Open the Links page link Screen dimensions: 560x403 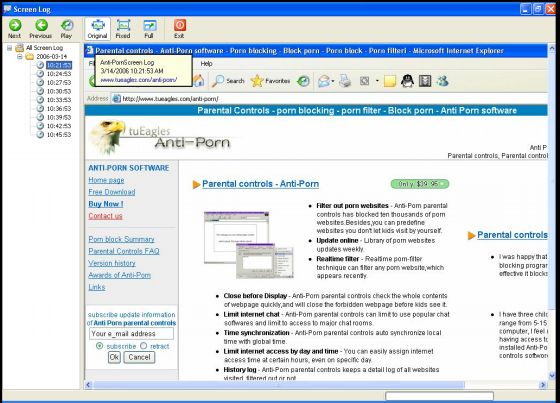[x=96, y=287]
